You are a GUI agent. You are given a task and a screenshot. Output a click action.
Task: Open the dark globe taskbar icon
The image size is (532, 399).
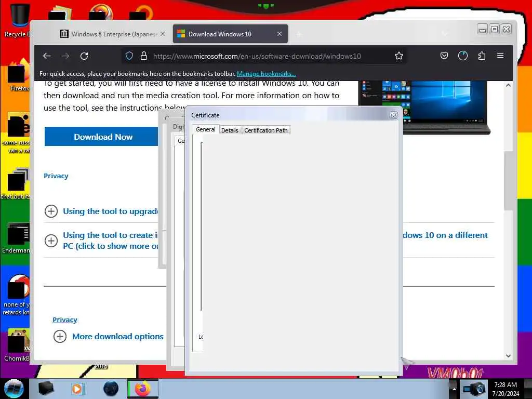coord(111,389)
